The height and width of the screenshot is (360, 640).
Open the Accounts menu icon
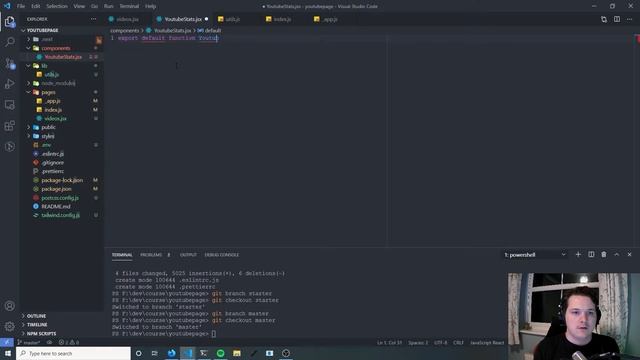[x=10, y=306]
